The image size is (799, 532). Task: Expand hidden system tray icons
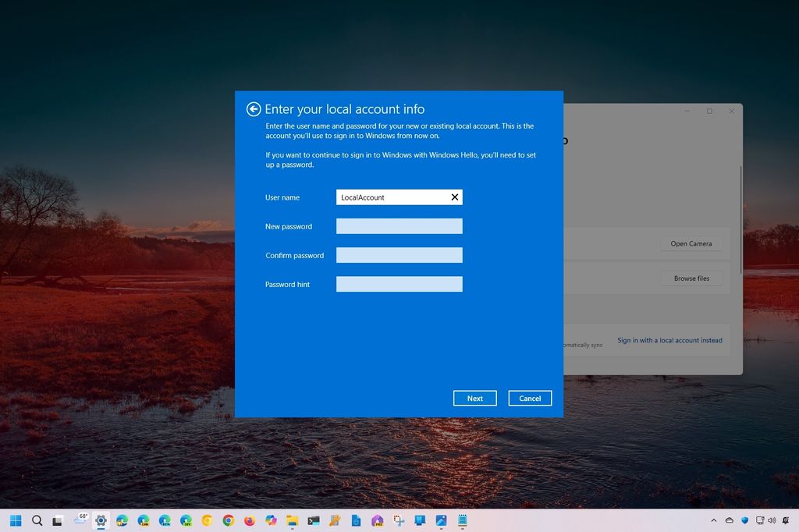[x=715, y=520]
